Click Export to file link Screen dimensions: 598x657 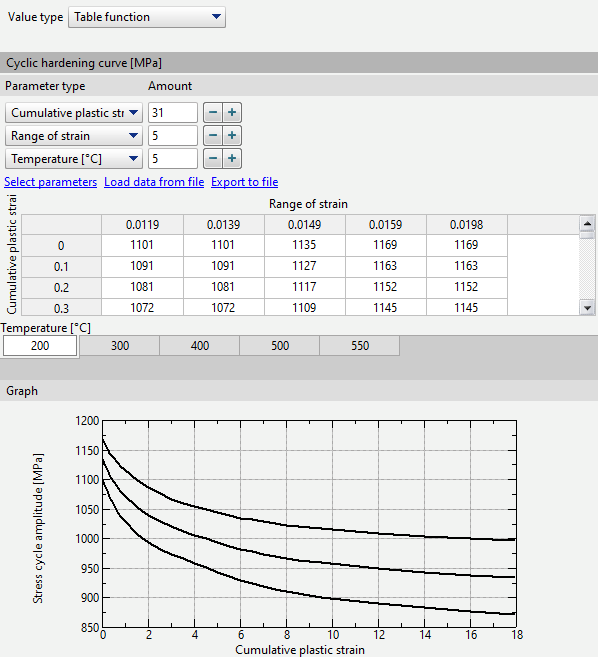(244, 182)
